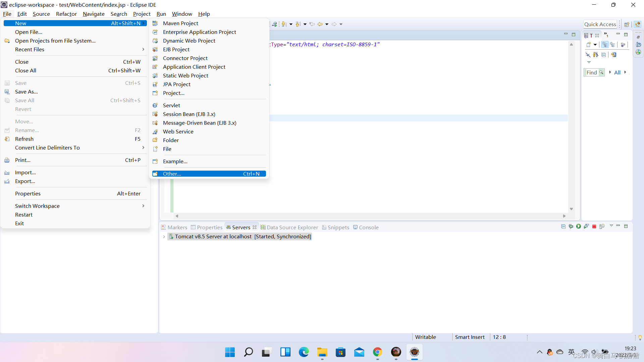Click the JPA Project icon

[155, 84]
